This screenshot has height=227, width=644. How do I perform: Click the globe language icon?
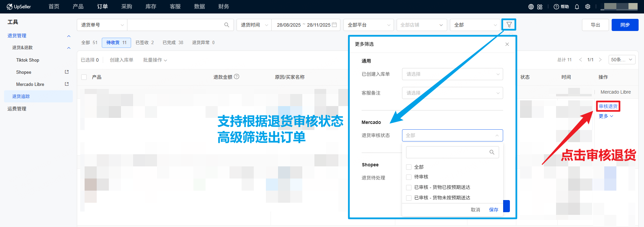tap(531, 7)
